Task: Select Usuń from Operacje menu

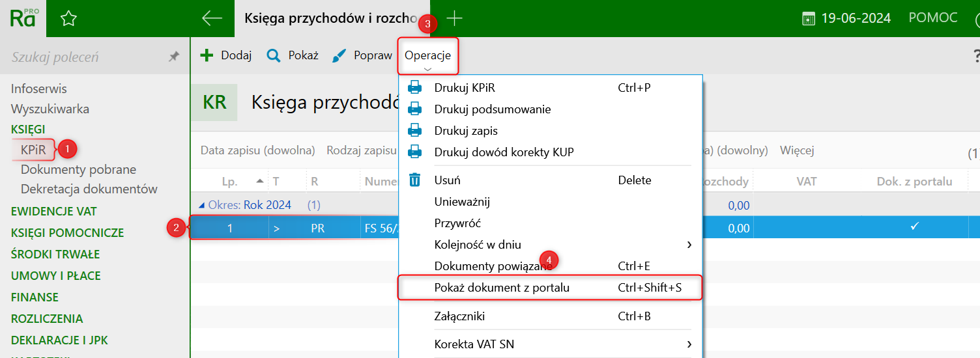Action: [550, 180]
